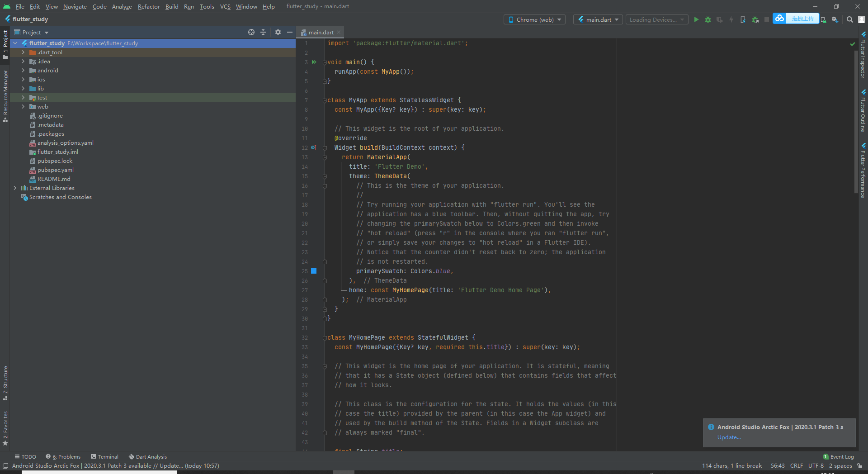Change UTF-8 file encoding in status bar
The image size is (868, 474).
(x=816, y=466)
